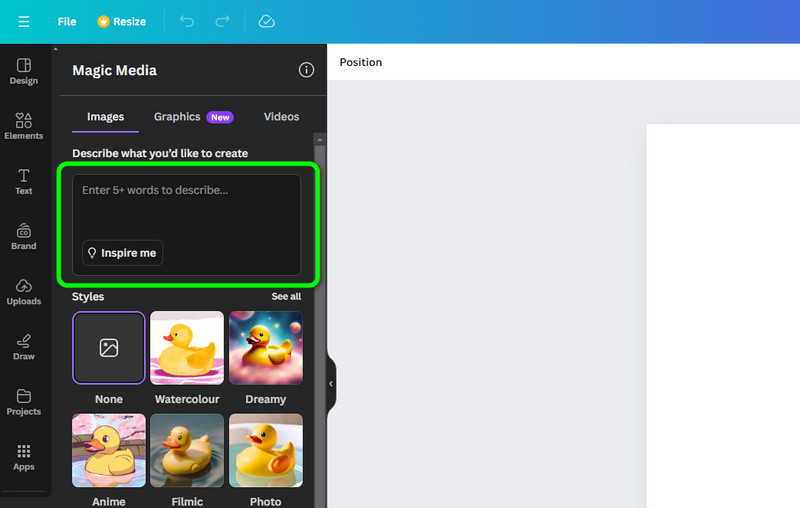Undo the last action
The height and width of the screenshot is (508, 800).
coord(187,21)
